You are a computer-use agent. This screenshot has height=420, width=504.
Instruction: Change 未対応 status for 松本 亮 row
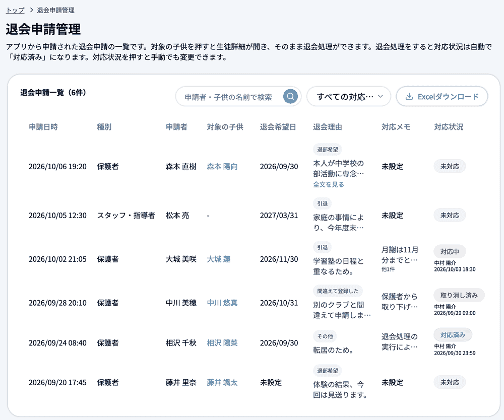[x=450, y=215]
